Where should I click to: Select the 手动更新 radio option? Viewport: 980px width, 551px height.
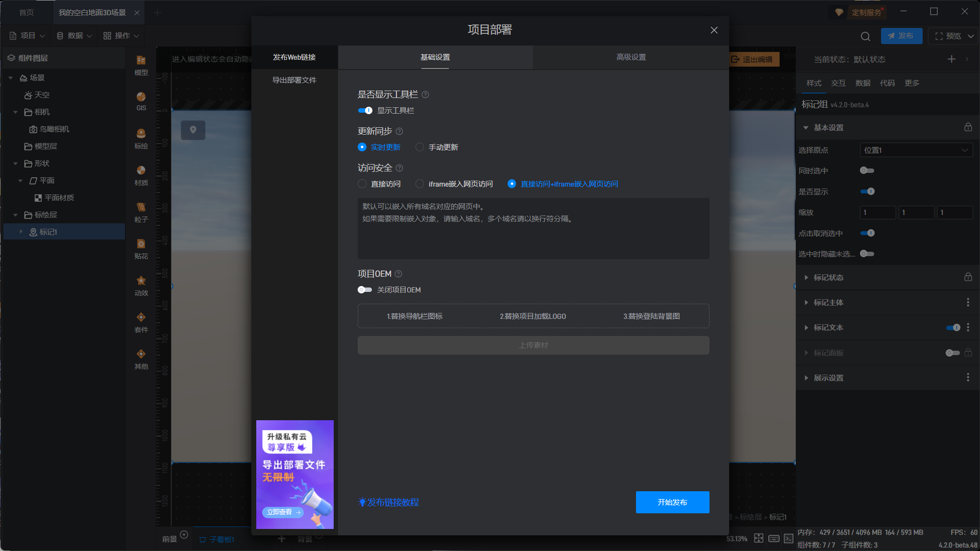point(420,147)
